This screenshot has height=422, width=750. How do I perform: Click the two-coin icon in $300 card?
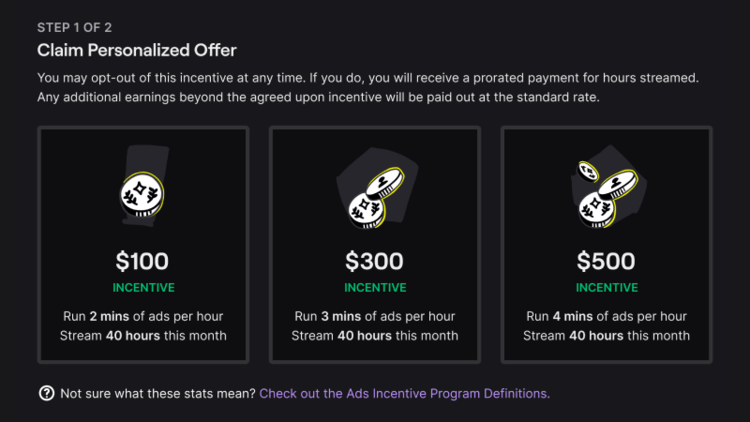(373, 193)
